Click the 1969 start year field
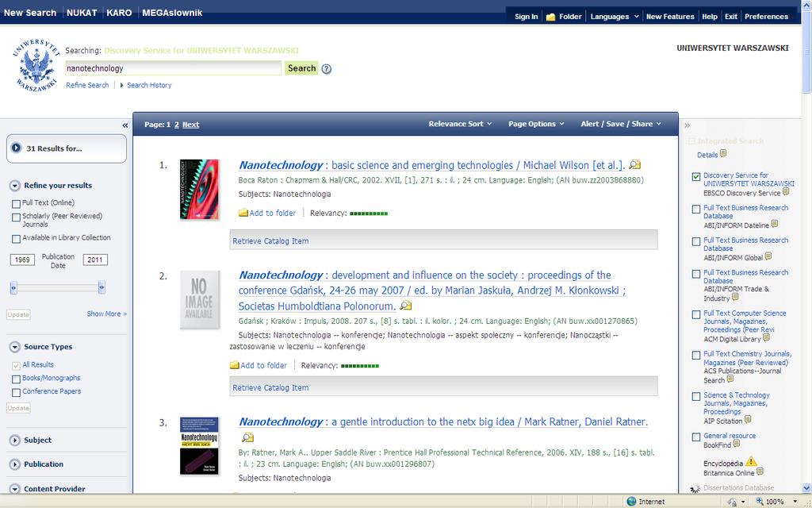The width and height of the screenshot is (812, 508). click(x=22, y=260)
